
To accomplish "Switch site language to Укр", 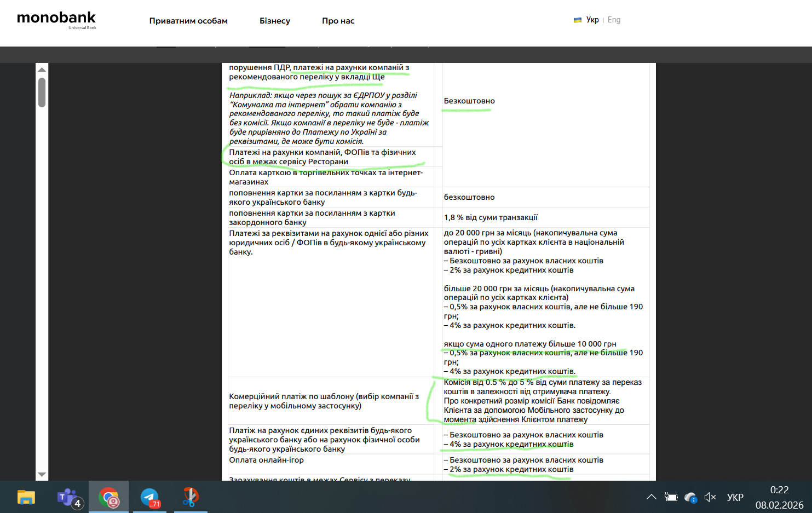I will (x=592, y=20).
